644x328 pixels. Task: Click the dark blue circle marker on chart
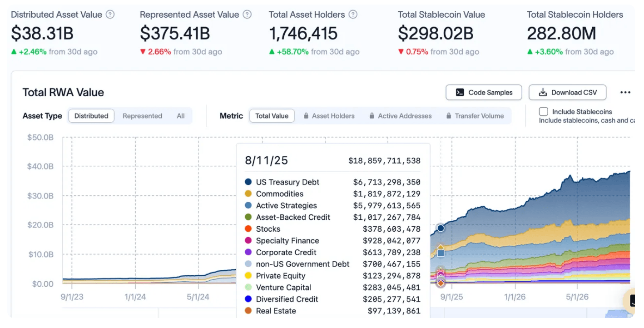point(441,228)
